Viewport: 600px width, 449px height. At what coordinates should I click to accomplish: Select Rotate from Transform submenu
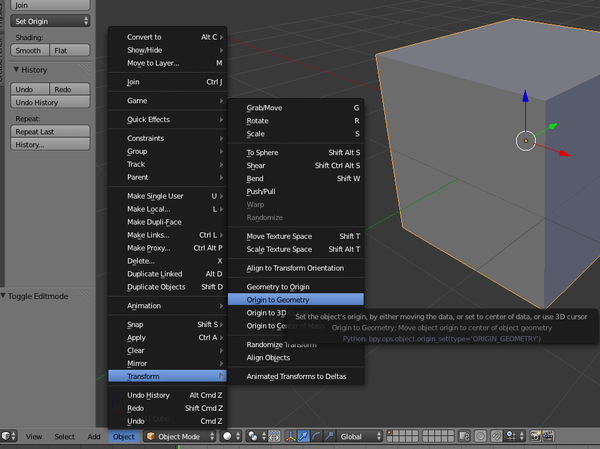tap(296, 121)
